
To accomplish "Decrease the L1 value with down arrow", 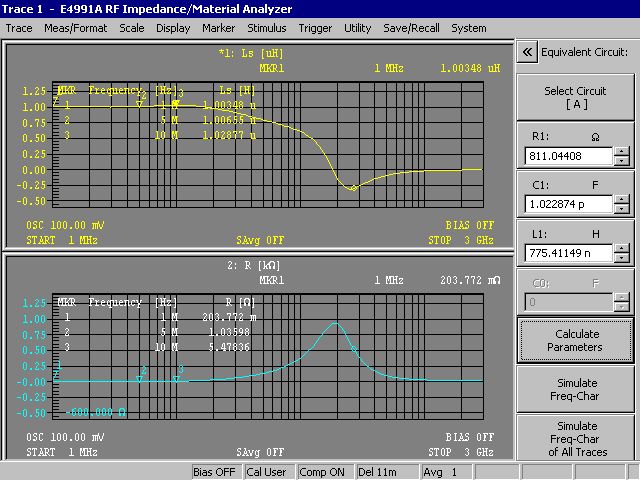I will click(x=622, y=259).
